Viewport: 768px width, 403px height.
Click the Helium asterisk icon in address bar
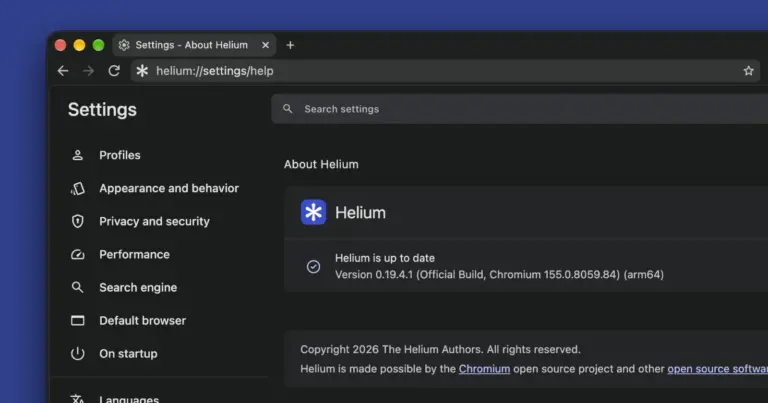tap(142, 71)
